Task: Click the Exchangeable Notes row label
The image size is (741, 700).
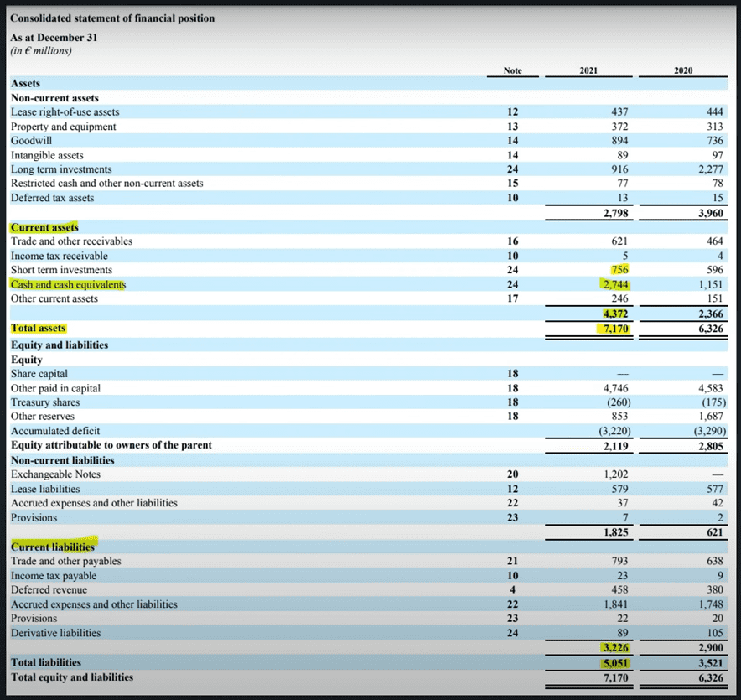Action: click(55, 474)
